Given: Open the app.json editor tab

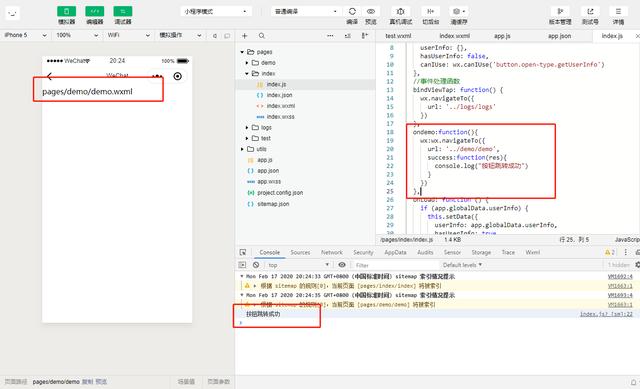Looking at the screenshot, I should click(x=559, y=36).
